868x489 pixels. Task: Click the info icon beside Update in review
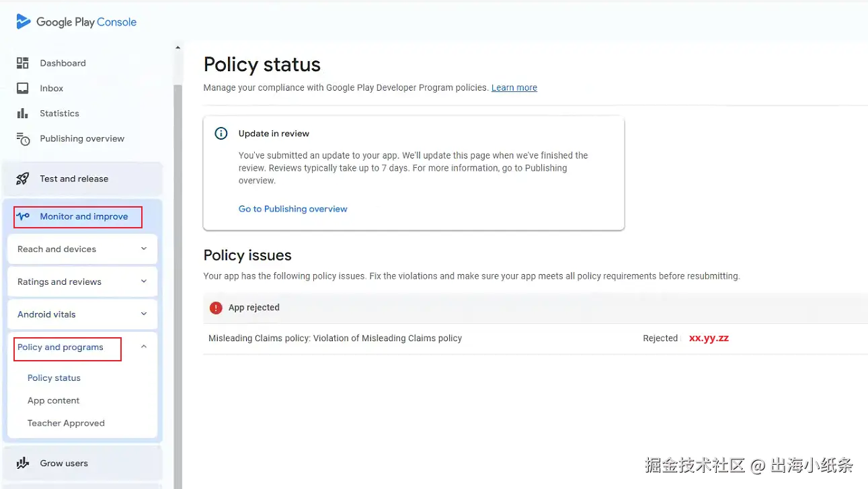(x=221, y=133)
